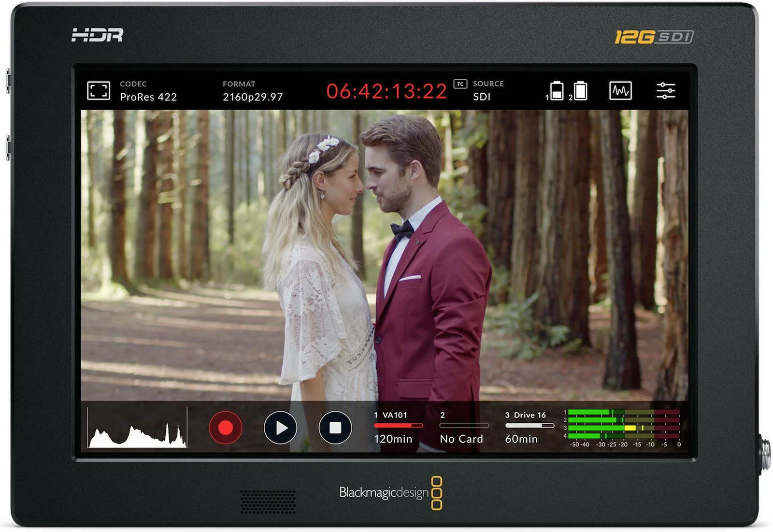Tap the Blackmagicdesign logo on the bezel
The image size is (773, 532).
click(x=390, y=493)
